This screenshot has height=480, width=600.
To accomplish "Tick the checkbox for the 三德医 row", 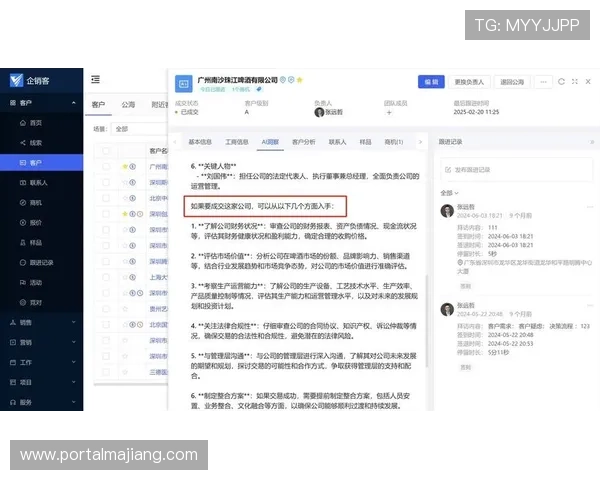I will (106, 372).
